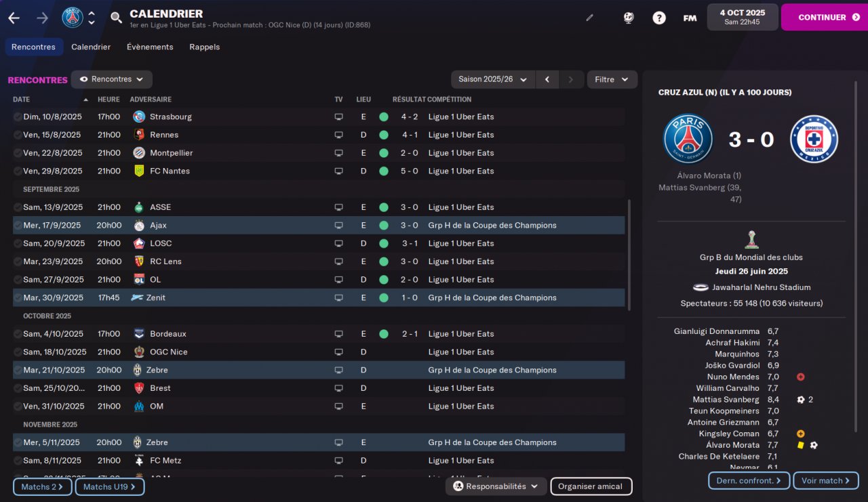Toggle the check circle for Mar, 30/9/2025
This screenshot has height=502, width=868.
18,297
